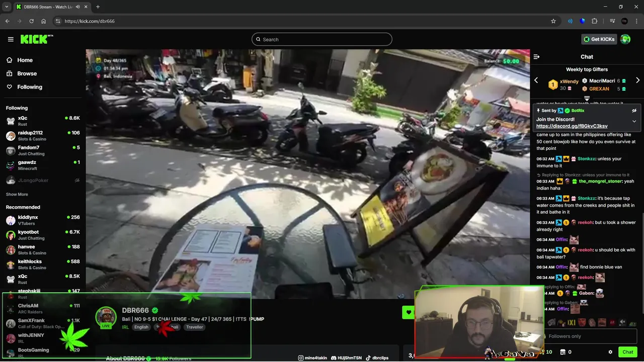This screenshot has width=644, height=362.
Task: Click the KICK logo
Action: point(37,39)
